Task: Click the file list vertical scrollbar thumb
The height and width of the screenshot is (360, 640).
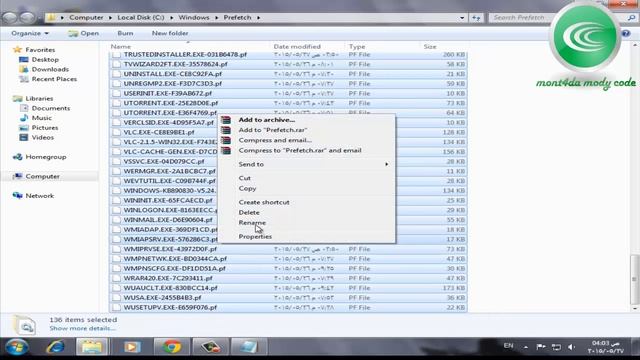Action: click(x=634, y=279)
